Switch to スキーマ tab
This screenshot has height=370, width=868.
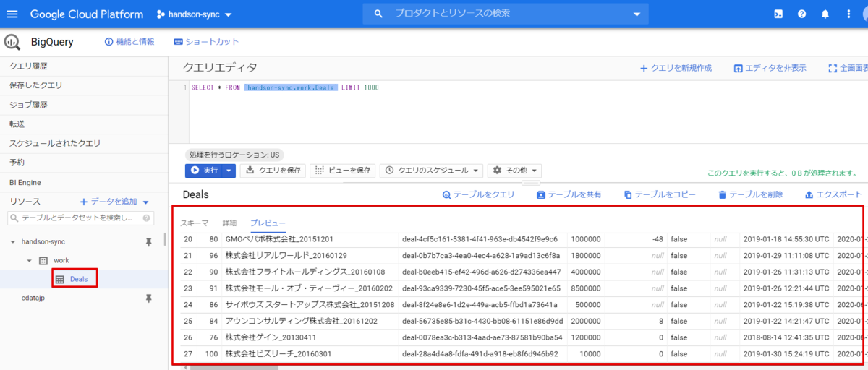(194, 223)
